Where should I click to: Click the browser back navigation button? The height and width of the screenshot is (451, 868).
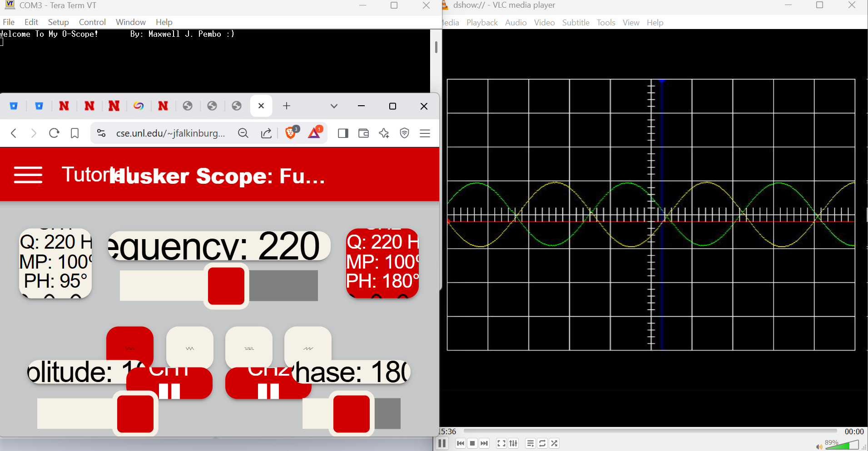click(13, 133)
